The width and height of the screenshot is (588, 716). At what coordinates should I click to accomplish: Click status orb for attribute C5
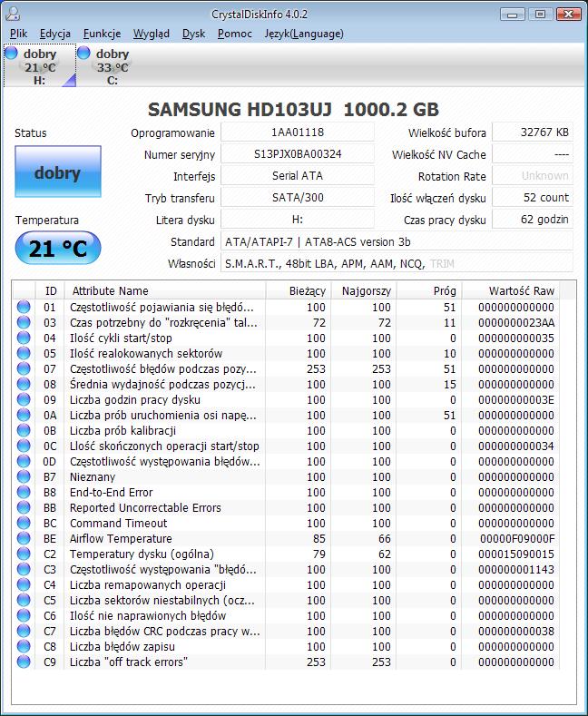[24, 600]
